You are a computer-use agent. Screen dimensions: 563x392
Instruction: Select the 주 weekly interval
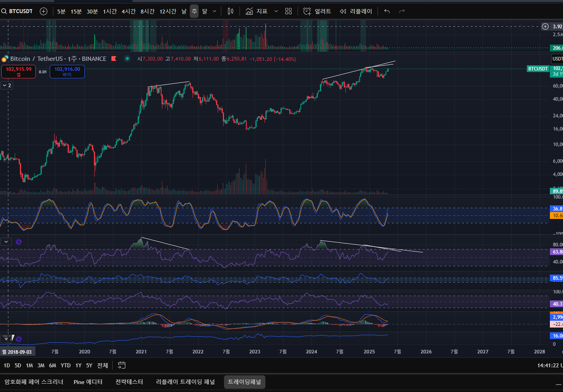point(194,11)
